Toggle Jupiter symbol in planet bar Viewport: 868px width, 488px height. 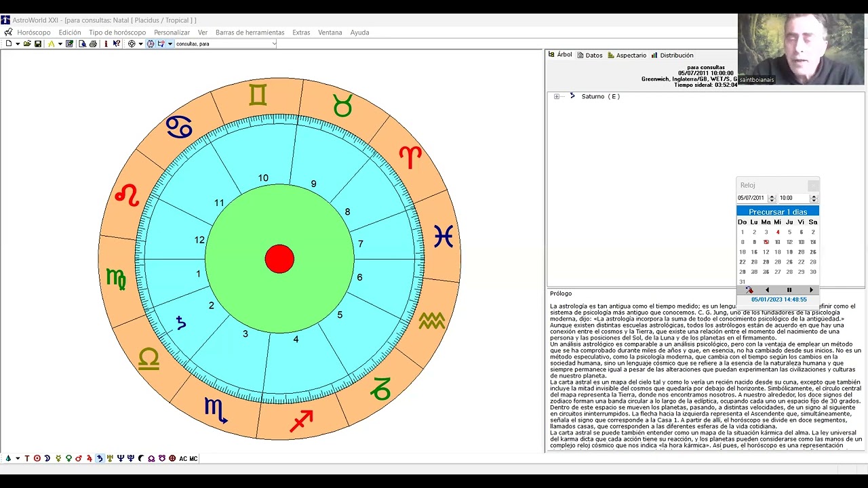(x=90, y=458)
